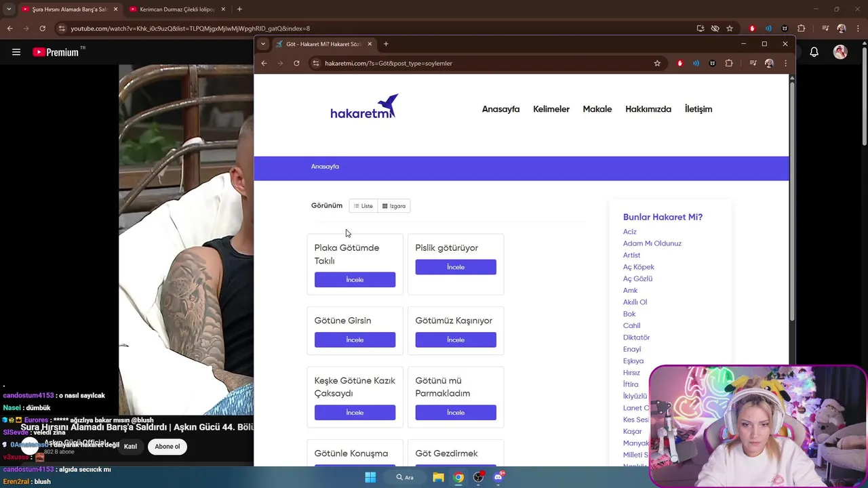Open Extensions puzzle icon in hakaretmi window
The image size is (868, 488).
pos(729,63)
